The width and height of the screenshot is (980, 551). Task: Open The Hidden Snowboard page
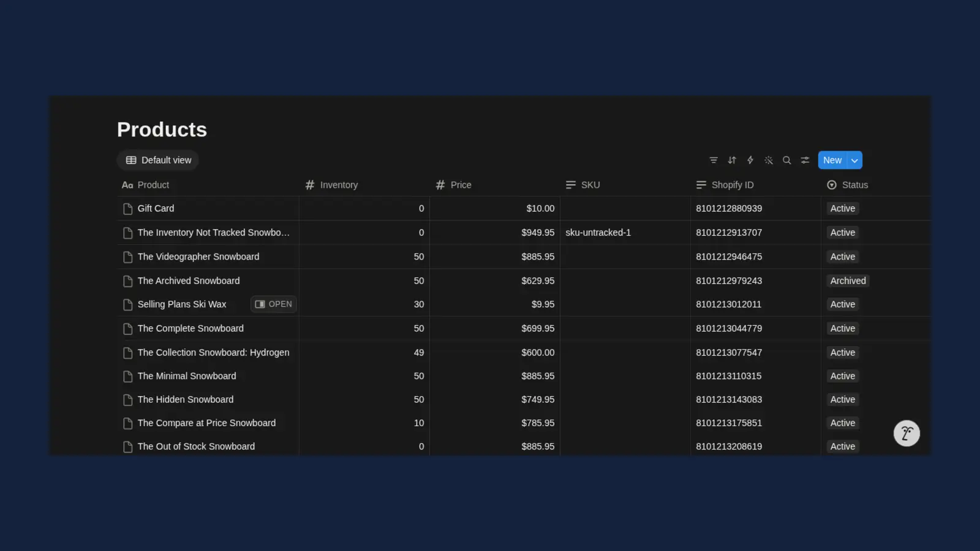186,400
